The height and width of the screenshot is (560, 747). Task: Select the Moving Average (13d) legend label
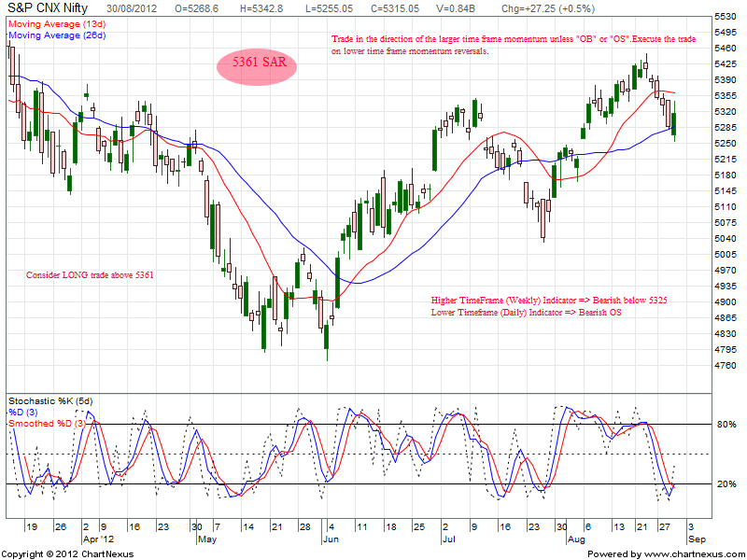tap(57, 24)
